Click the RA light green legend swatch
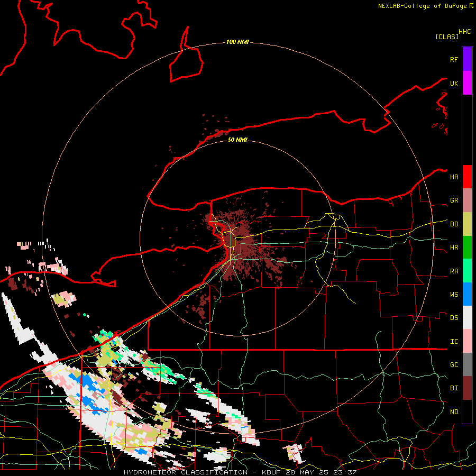The image size is (476, 476). tap(467, 271)
